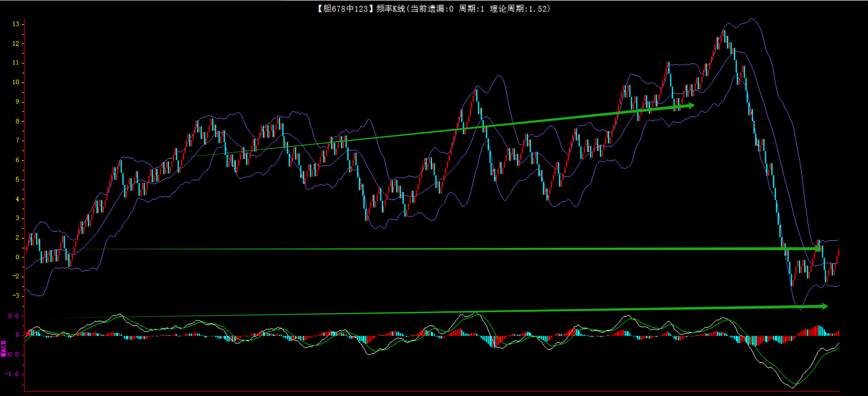
Task: Click the -3 label on price axis
Action: tap(16, 296)
